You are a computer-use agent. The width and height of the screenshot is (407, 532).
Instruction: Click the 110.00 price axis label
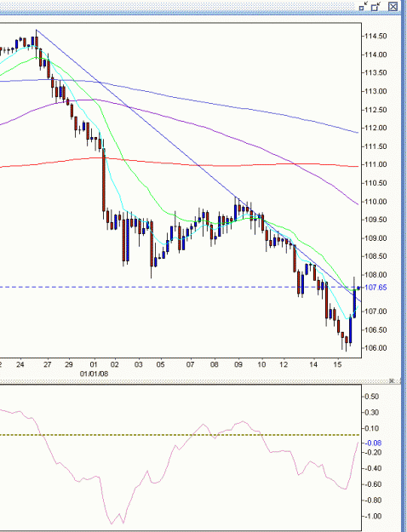[x=375, y=202]
